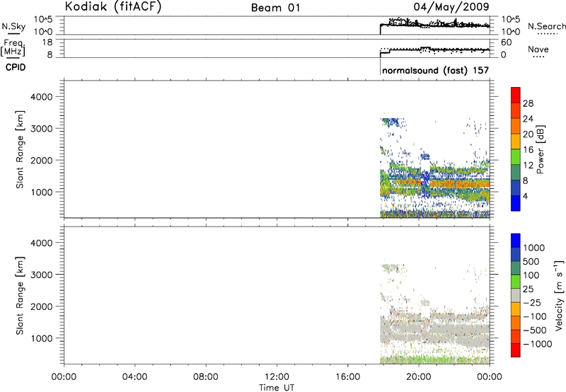Click the '16' Power colorbar tick

[x=528, y=150]
